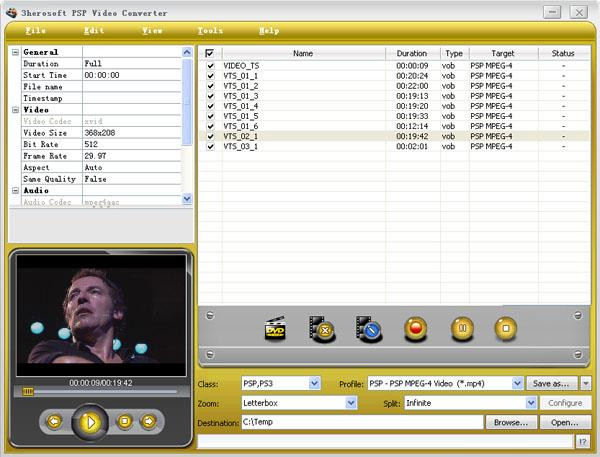Select the VTS_01_6 file row name
The width and height of the screenshot is (600, 457).
pos(241,126)
